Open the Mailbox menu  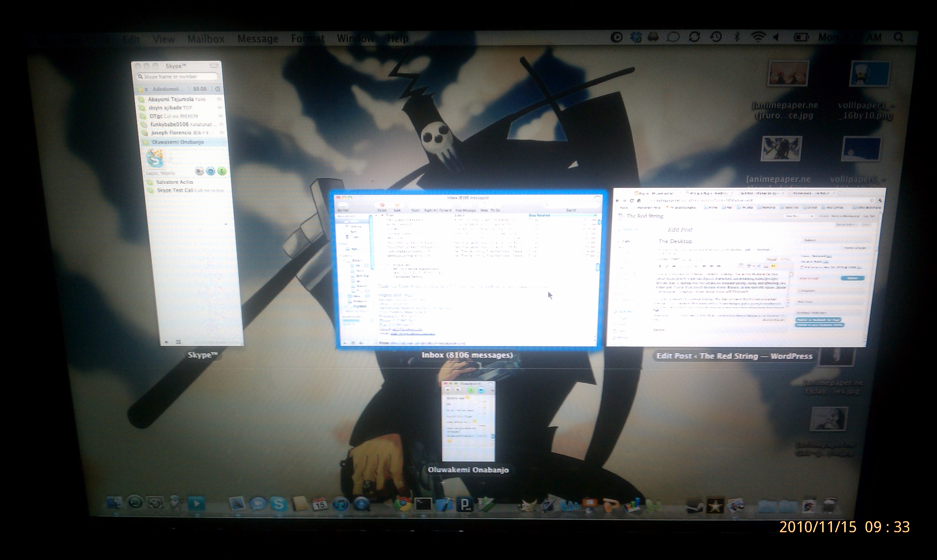[x=206, y=39]
